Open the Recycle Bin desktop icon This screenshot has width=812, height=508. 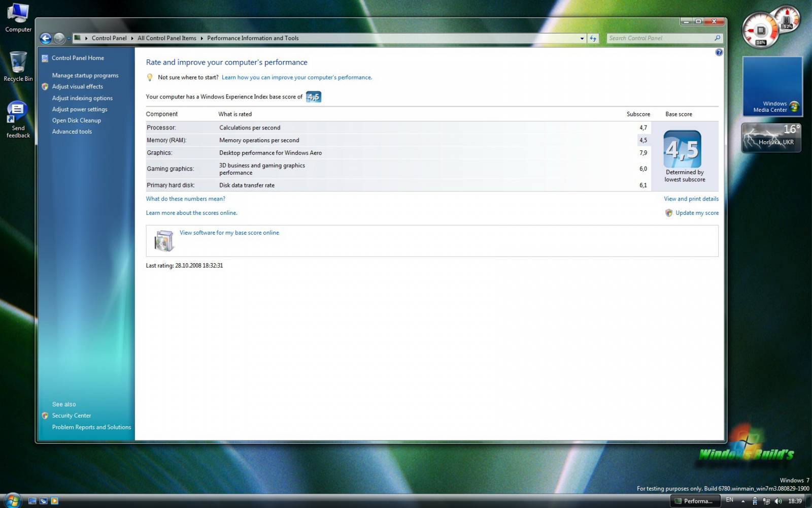18,67
